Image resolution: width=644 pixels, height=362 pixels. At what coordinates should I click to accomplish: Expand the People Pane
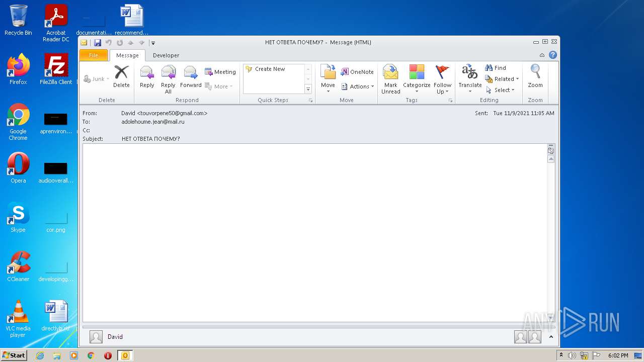[x=551, y=337]
